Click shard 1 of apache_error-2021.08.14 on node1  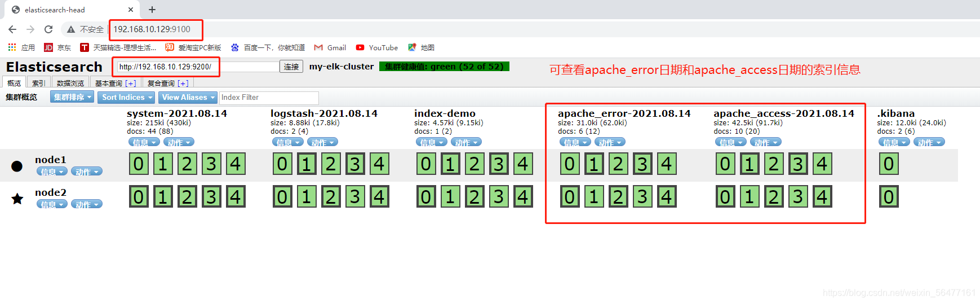(594, 164)
